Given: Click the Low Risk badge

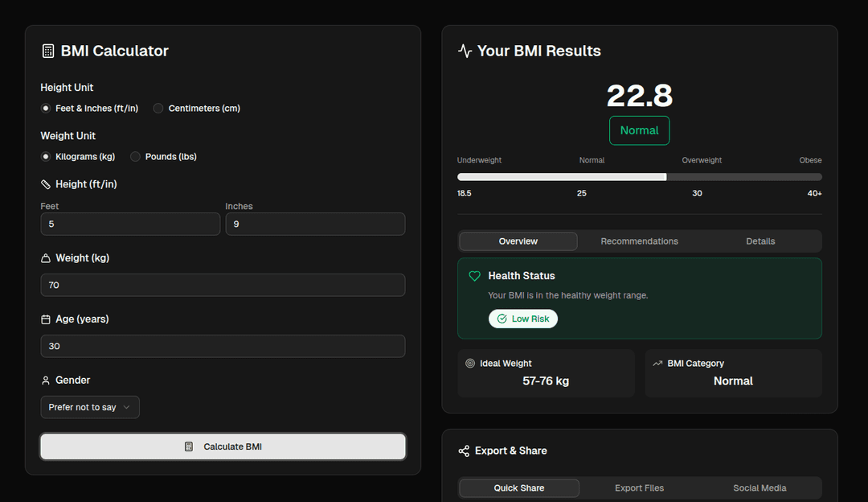Looking at the screenshot, I should pos(523,319).
